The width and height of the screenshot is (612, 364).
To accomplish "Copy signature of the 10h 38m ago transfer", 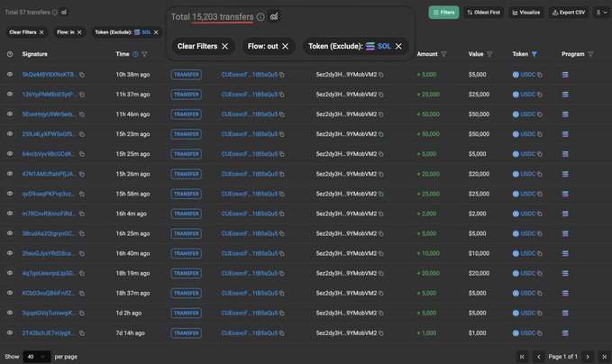I will tap(82, 75).
